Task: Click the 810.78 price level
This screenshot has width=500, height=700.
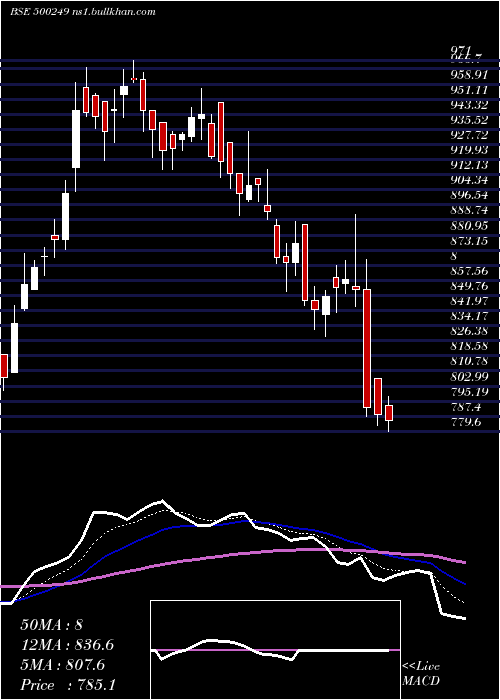Action: 469,361
